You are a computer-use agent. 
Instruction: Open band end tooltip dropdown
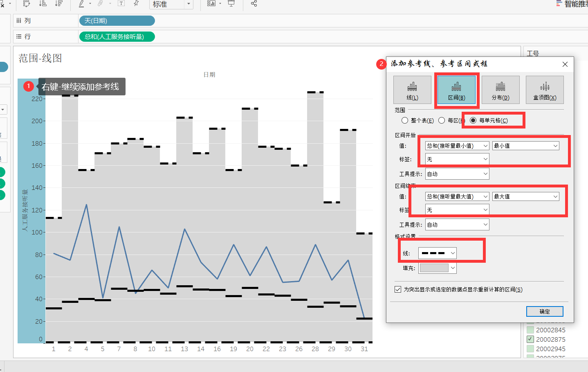pyautogui.click(x=457, y=225)
